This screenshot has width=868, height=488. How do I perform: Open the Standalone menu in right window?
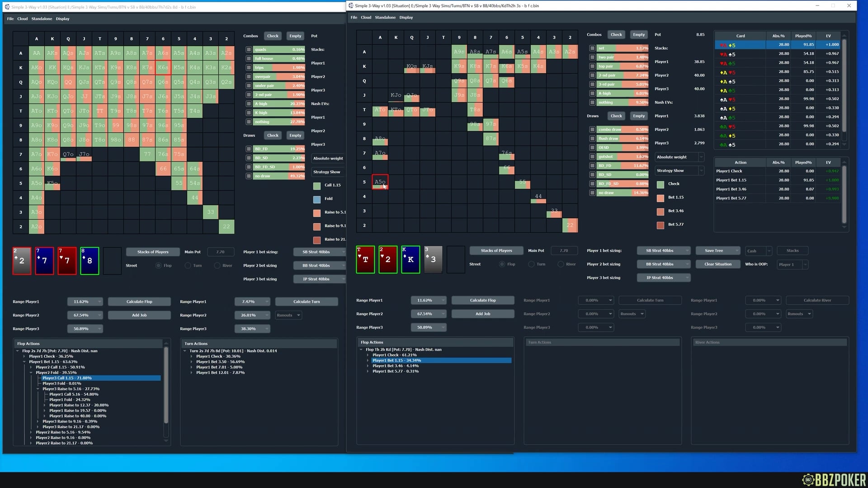pyautogui.click(x=385, y=18)
